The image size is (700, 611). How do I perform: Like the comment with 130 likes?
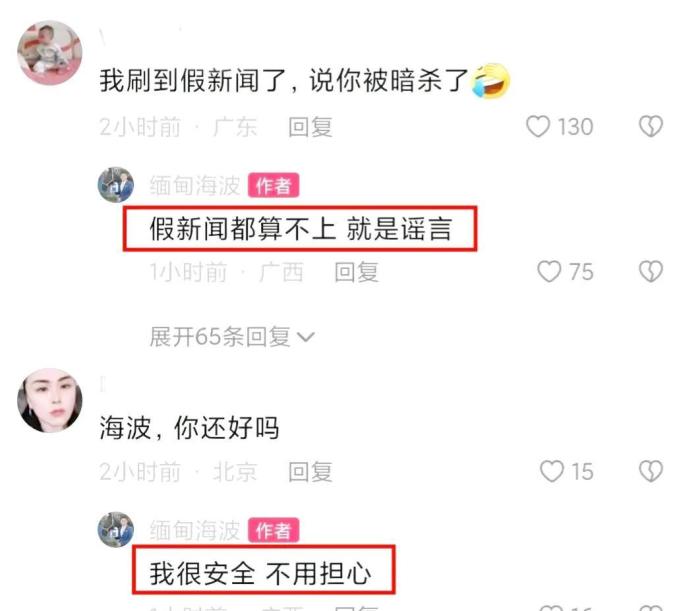tap(538, 126)
